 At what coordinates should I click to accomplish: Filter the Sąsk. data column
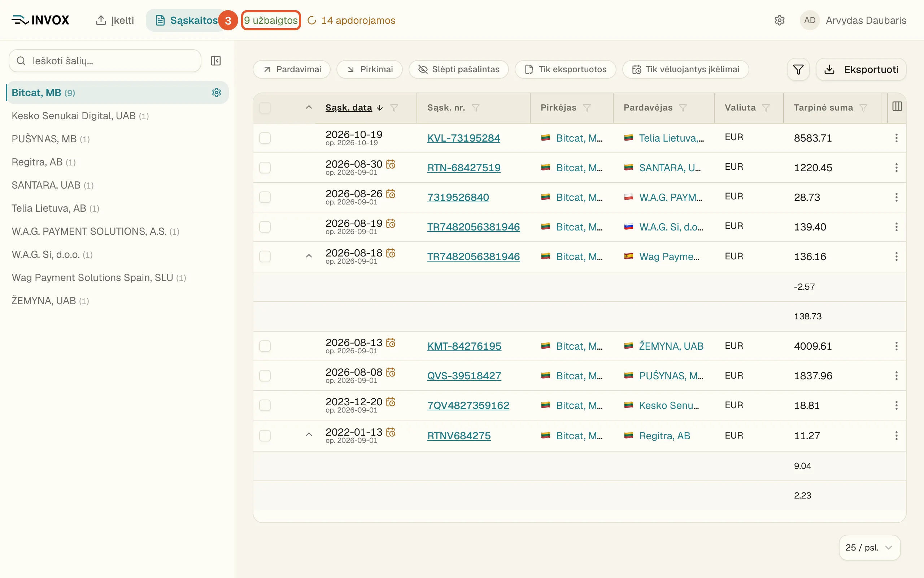click(x=394, y=108)
